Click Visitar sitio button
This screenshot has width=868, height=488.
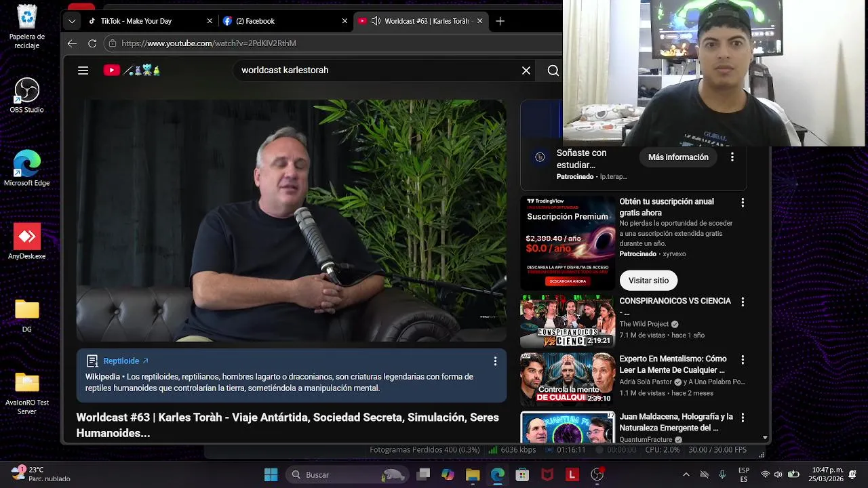point(648,281)
